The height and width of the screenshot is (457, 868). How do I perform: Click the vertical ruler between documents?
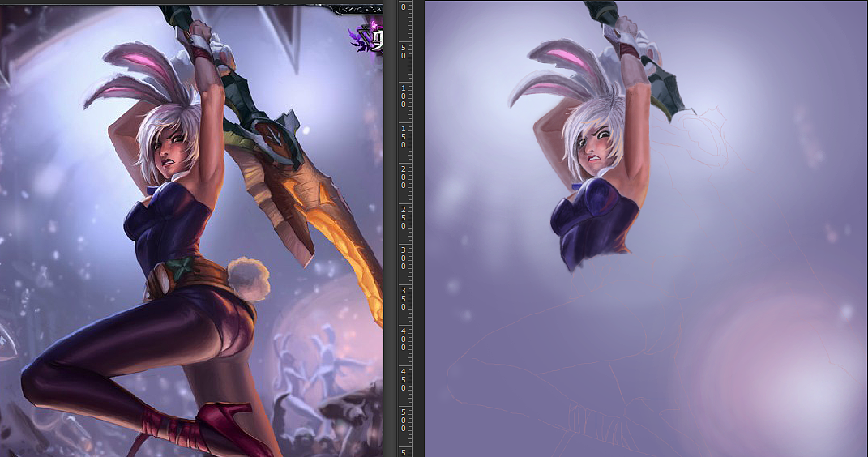[x=405, y=228]
